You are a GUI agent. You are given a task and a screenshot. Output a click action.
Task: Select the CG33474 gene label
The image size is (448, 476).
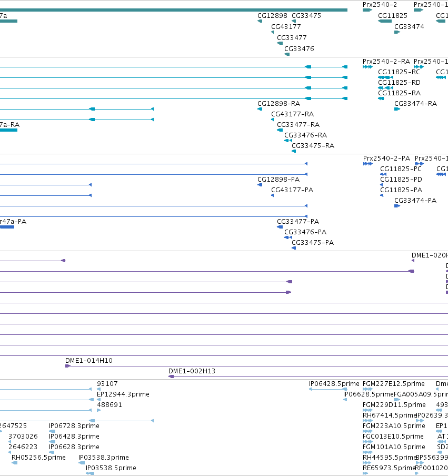(409, 27)
